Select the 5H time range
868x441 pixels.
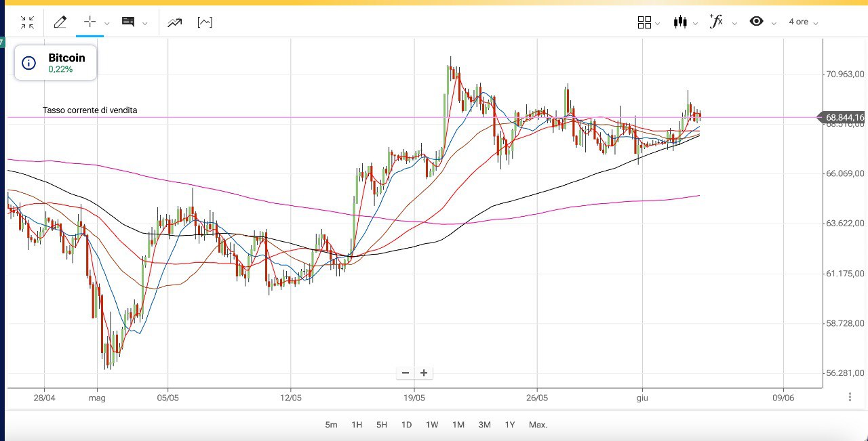[382, 425]
